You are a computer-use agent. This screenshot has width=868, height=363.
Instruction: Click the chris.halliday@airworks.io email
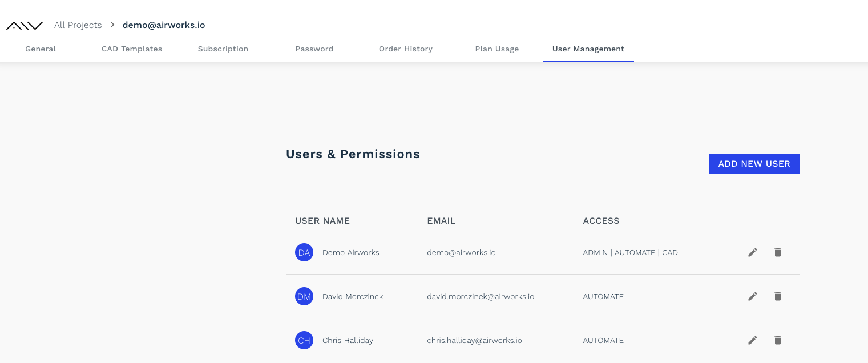click(x=474, y=340)
